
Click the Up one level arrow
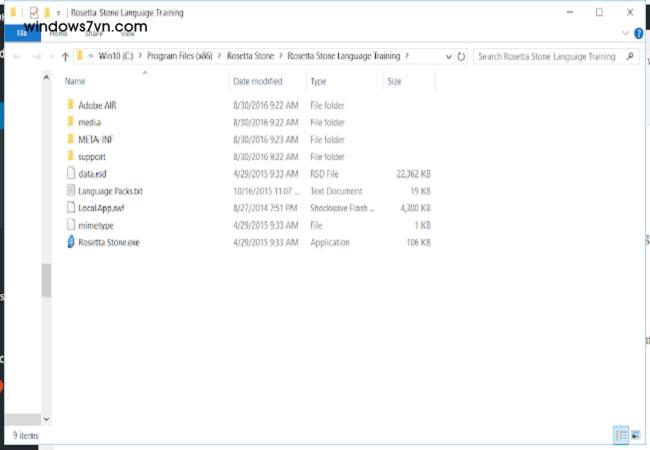pyautogui.click(x=66, y=57)
